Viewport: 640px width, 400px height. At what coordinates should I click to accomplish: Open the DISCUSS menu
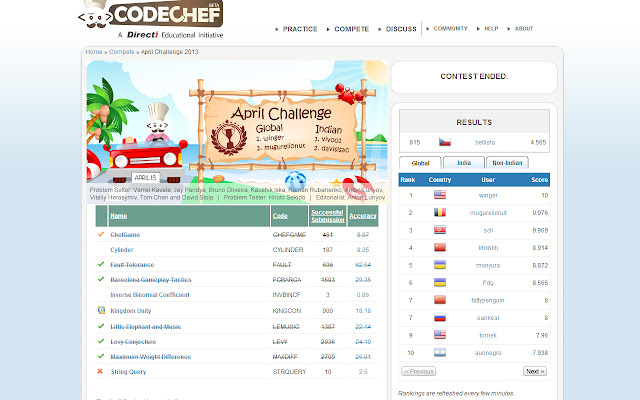click(401, 29)
